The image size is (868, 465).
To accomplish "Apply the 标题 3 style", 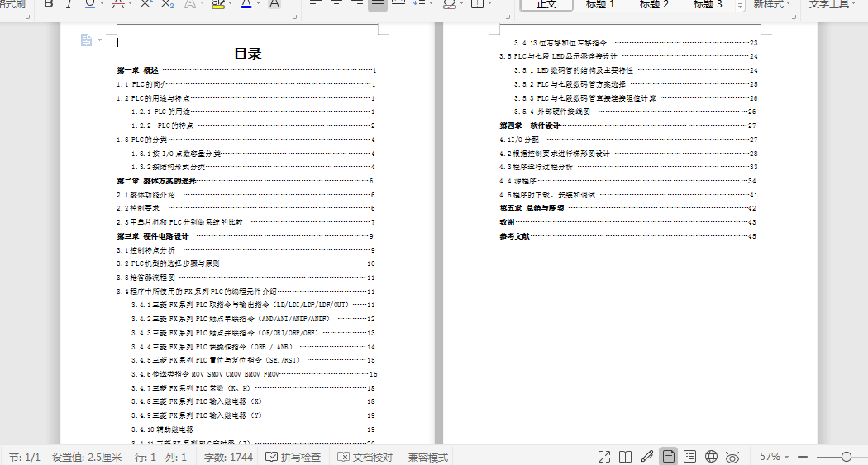I will pos(708,4).
